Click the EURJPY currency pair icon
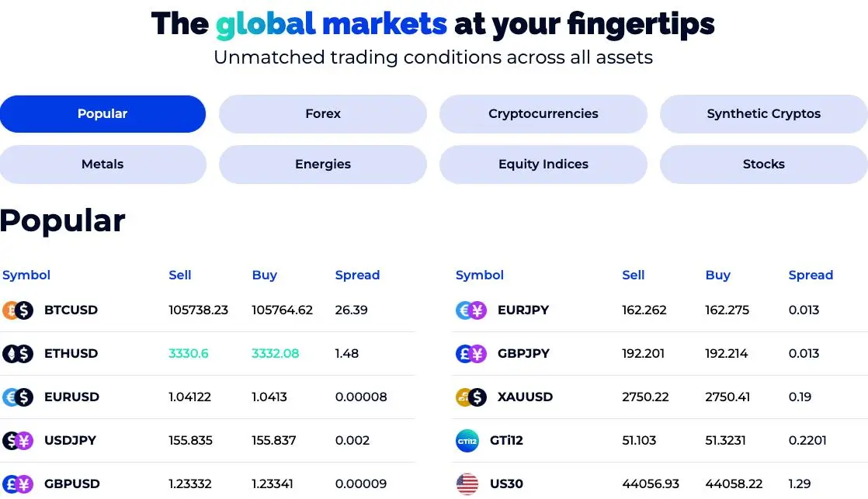The height and width of the screenshot is (499, 868). (471, 310)
